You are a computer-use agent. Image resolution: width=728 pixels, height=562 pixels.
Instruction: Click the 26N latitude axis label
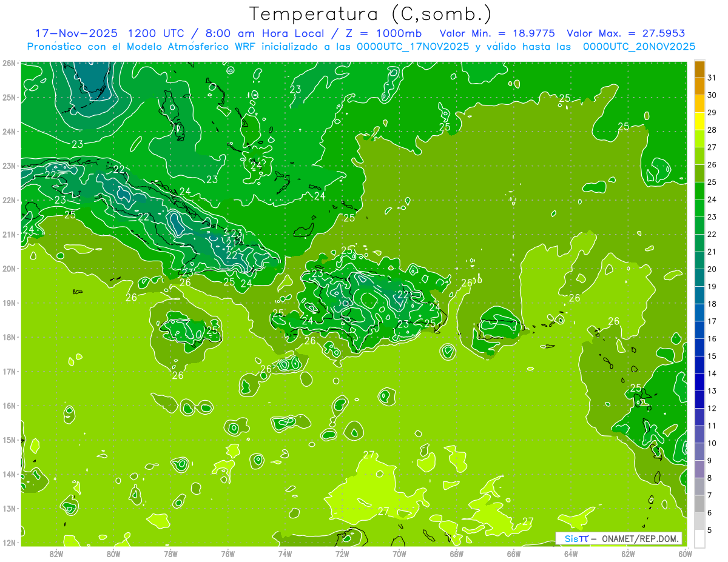click(9, 63)
